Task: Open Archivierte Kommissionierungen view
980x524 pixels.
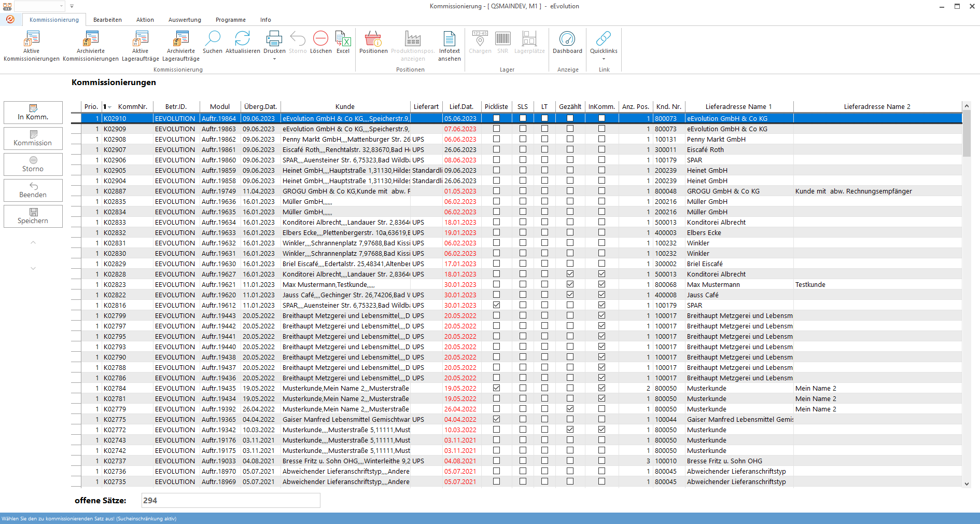Action: pos(91,46)
